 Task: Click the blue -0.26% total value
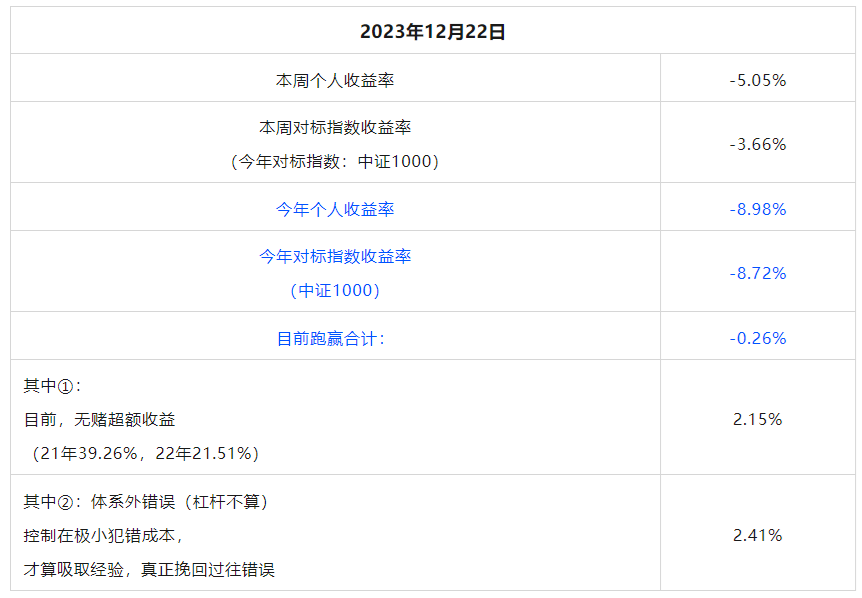(x=758, y=338)
